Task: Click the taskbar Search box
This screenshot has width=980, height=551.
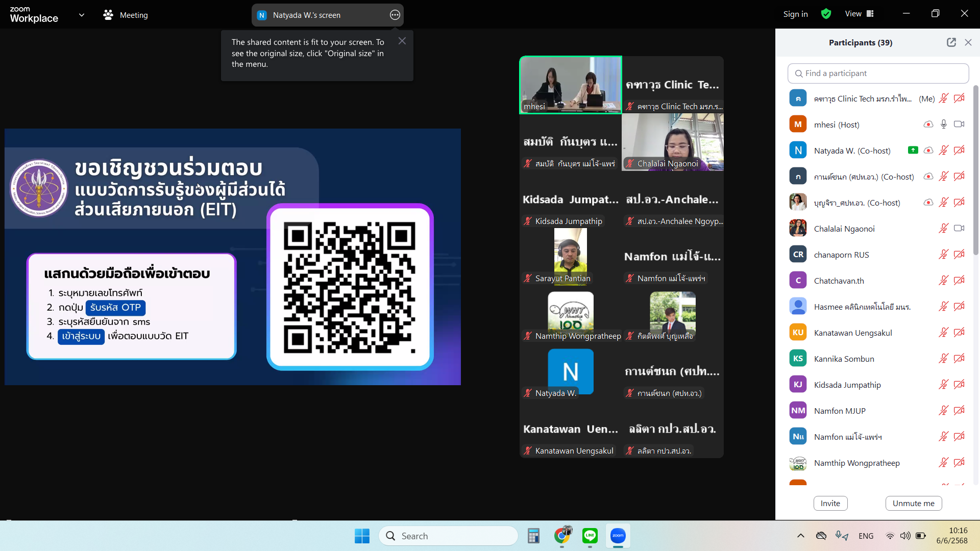Action: [x=448, y=536]
